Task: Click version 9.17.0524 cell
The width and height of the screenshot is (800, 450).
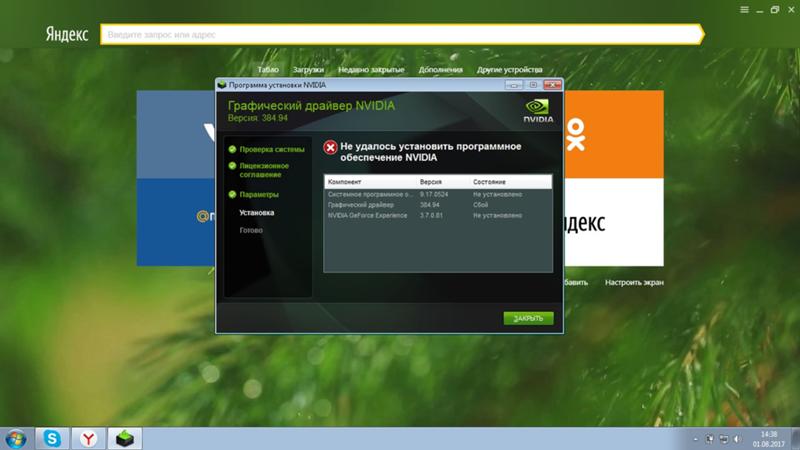Action: click(434, 194)
